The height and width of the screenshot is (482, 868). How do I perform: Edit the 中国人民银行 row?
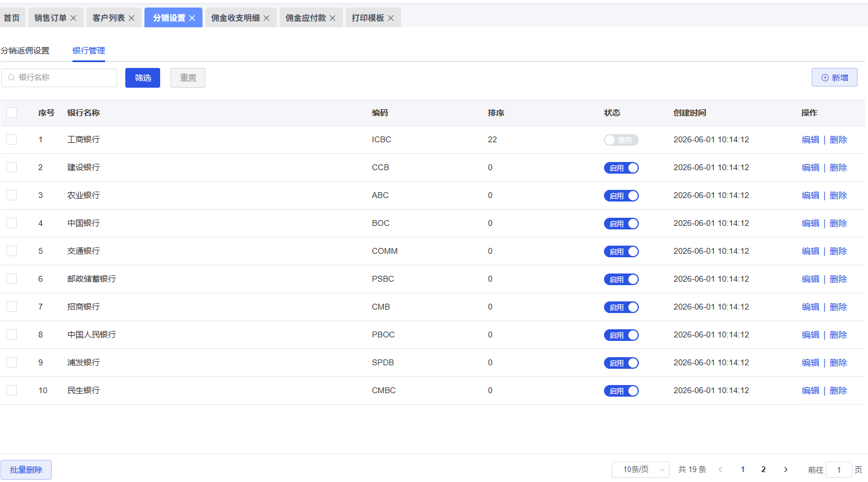coord(811,334)
